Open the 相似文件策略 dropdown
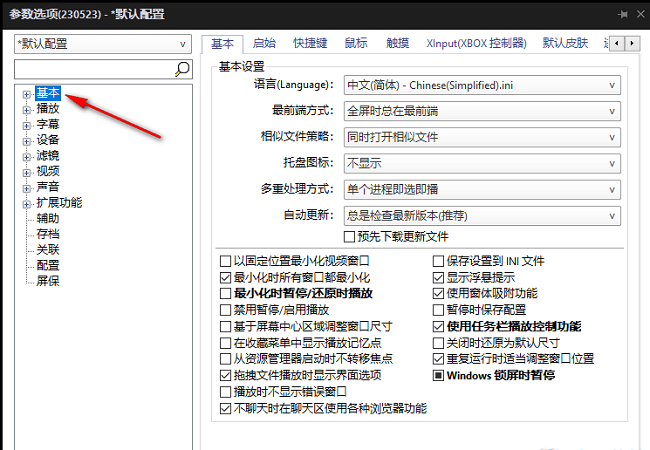The width and height of the screenshot is (650, 450). tap(482, 138)
